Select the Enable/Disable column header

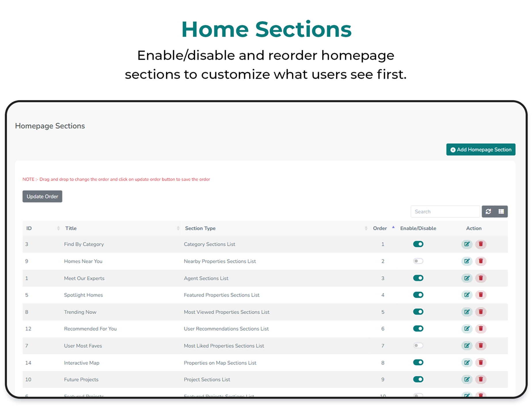click(x=418, y=228)
